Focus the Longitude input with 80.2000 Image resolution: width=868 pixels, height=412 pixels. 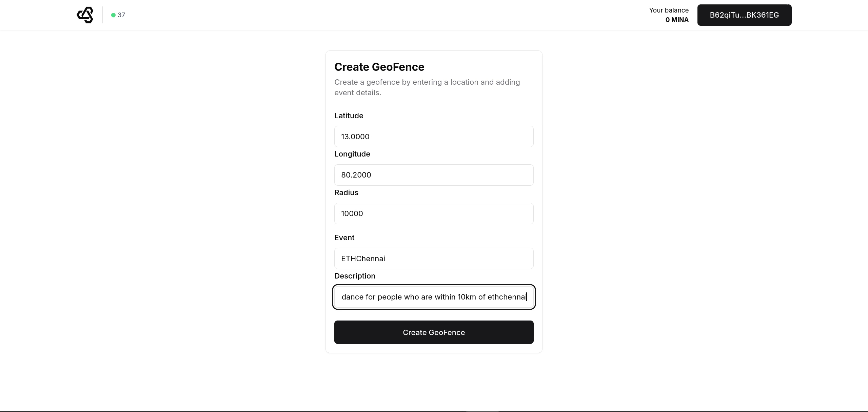point(434,175)
